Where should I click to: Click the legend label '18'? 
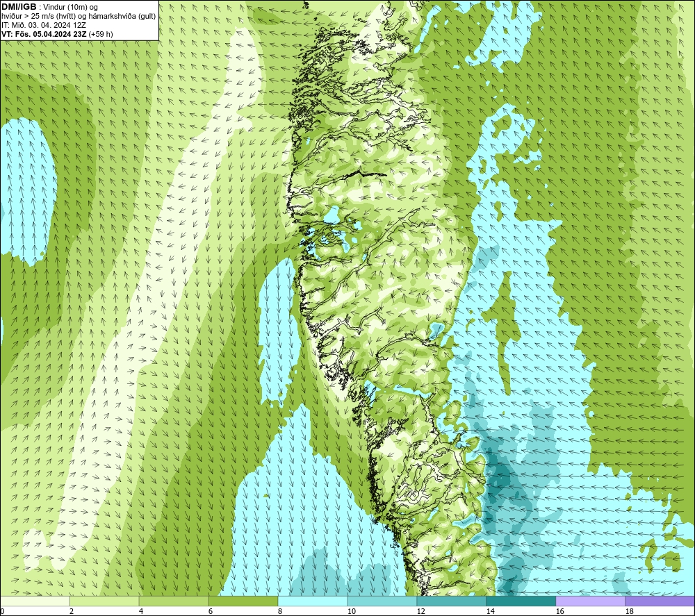pos(629,612)
